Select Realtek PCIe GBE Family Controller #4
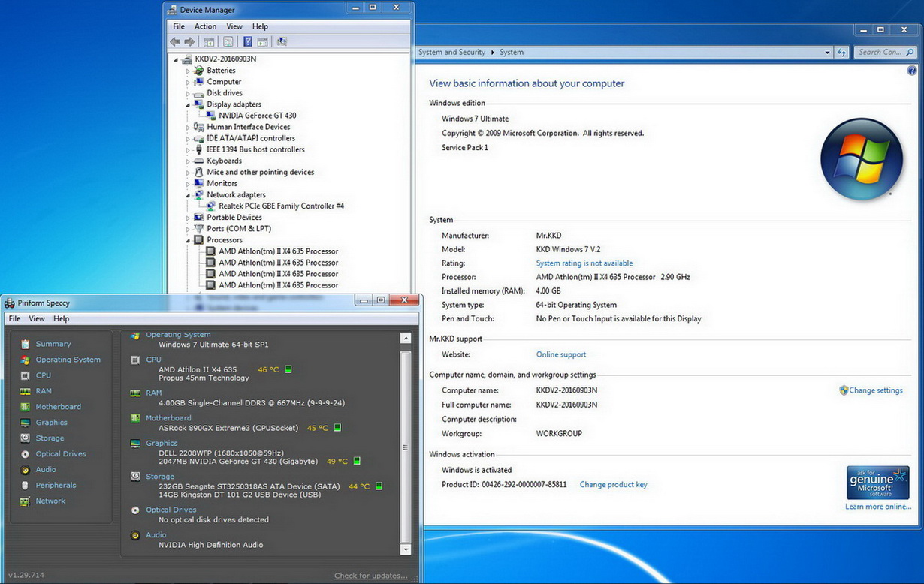This screenshot has width=924, height=584. point(281,206)
